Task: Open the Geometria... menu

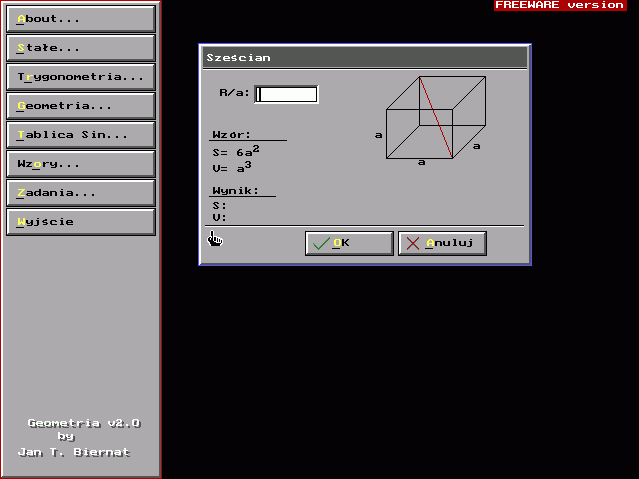Action: (x=81, y=106)
